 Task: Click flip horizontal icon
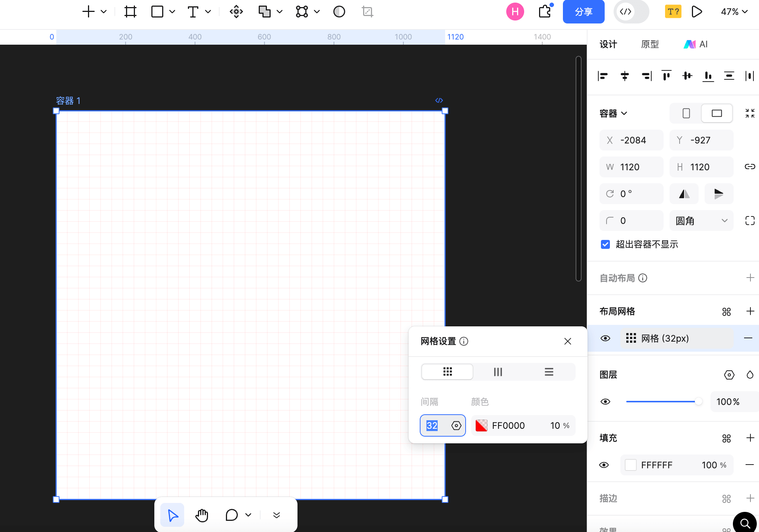point(684,194)
